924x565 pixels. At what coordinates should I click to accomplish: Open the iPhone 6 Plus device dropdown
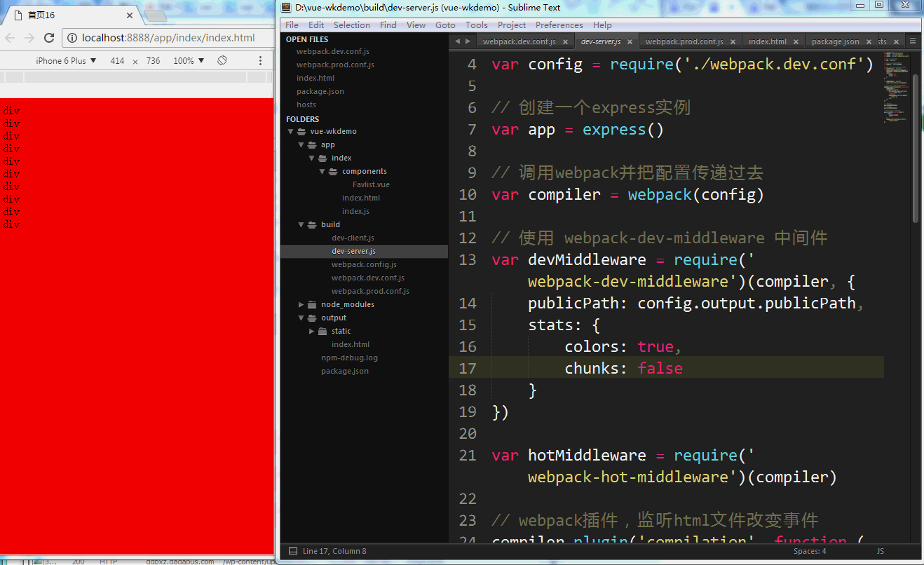tap(66, 61)
